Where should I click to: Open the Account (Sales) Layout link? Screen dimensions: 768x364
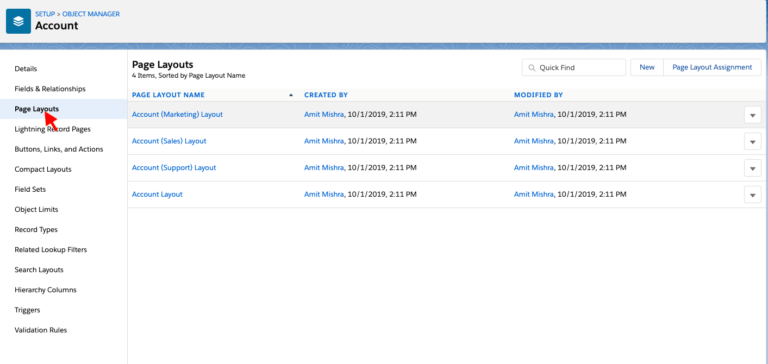pyautogui.click(x=169, y=141)
